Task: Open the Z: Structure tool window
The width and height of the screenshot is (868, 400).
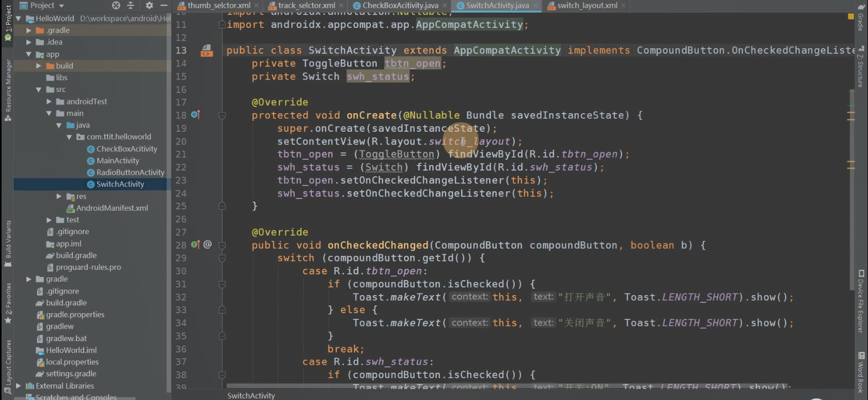Action: pyautogui.click(x=861, y=66)
